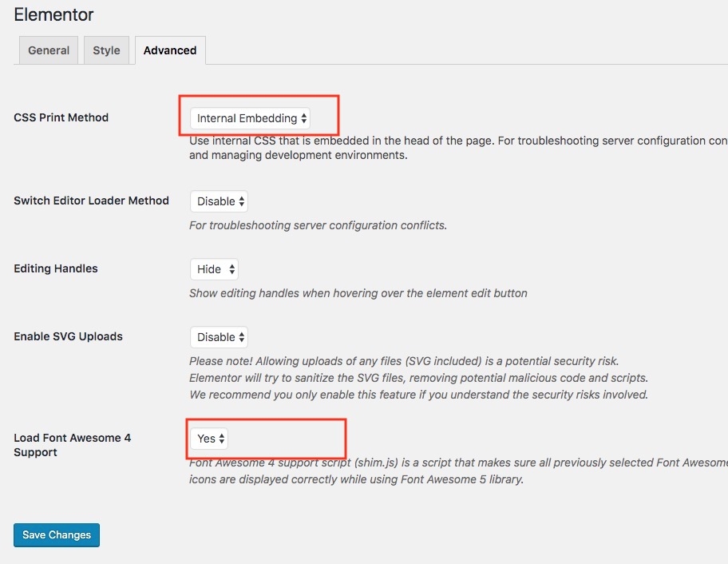Click the Load Font Awesome 4 Support label
This screenshot has height=564, width=728.
72,445
